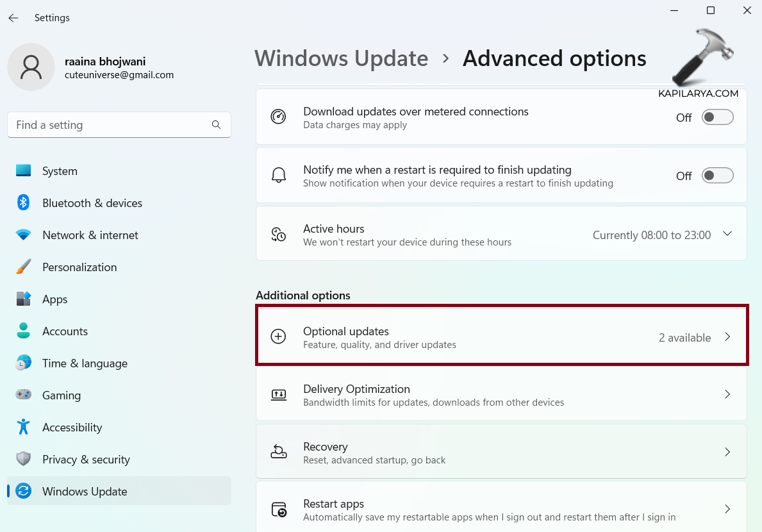The width and height of the screenshot is (762, 532).
Task: Click the back arrow in Settings
Action: [13, 17]
